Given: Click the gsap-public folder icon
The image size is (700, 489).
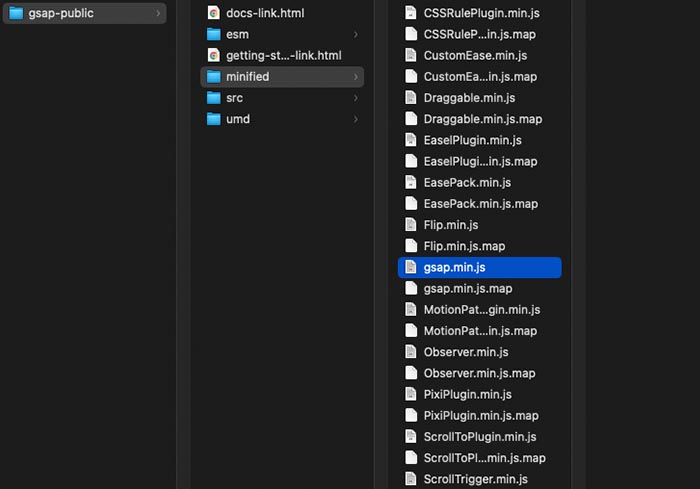Looking at the screenshot, I should click(x=16, y=13).
